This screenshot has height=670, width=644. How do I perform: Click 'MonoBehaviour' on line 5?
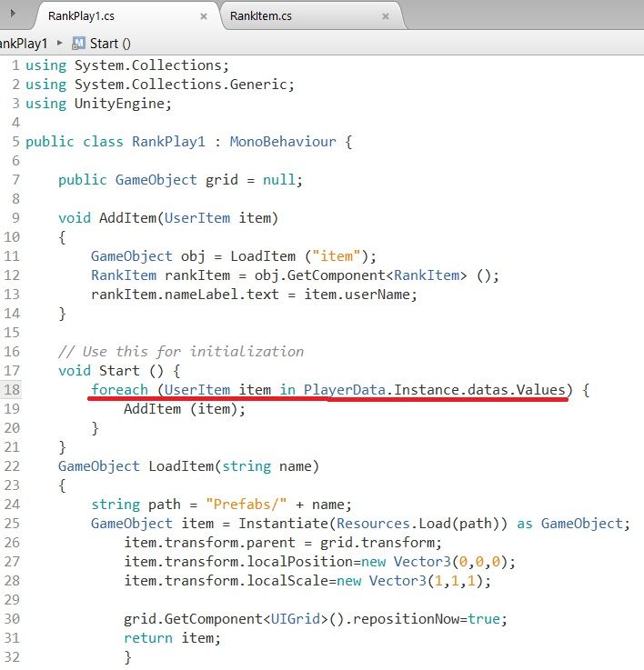283,142
